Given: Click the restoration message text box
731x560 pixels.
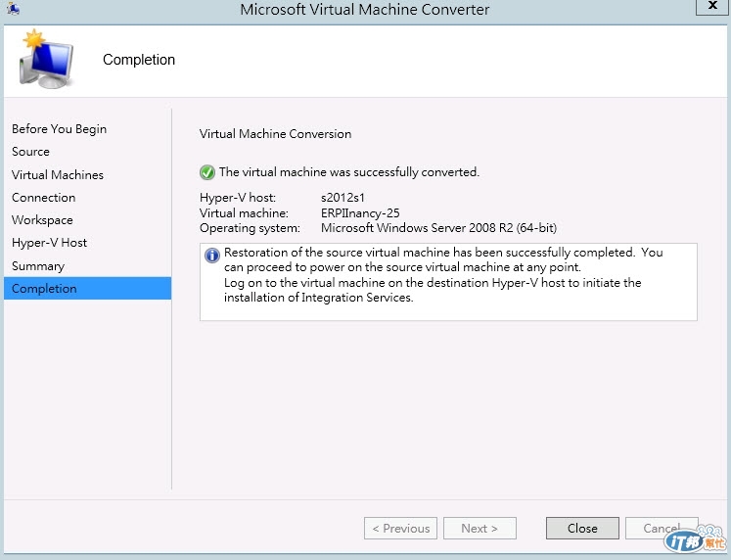Looking at the screenshot, I should click(x=448, y=282).
